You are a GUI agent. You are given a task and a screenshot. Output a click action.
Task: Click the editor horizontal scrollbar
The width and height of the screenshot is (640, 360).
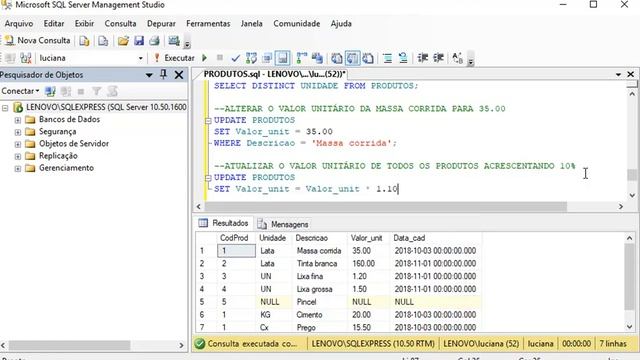385,207
